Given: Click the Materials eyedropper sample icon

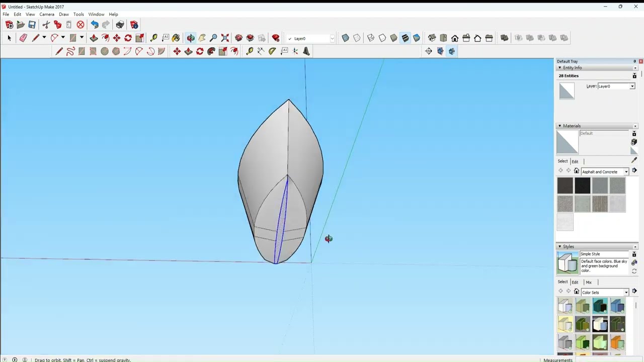Looking at the screenshot, I should pos(634,160).
